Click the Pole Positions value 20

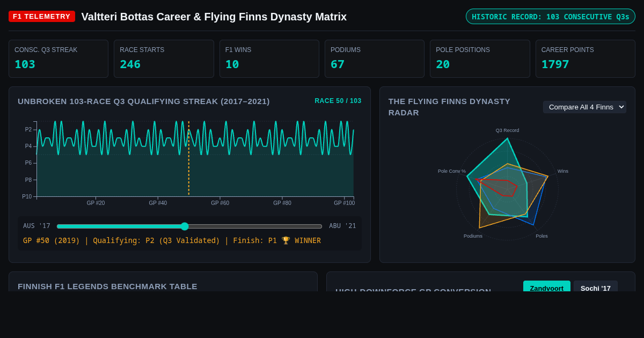pos(443,64)
